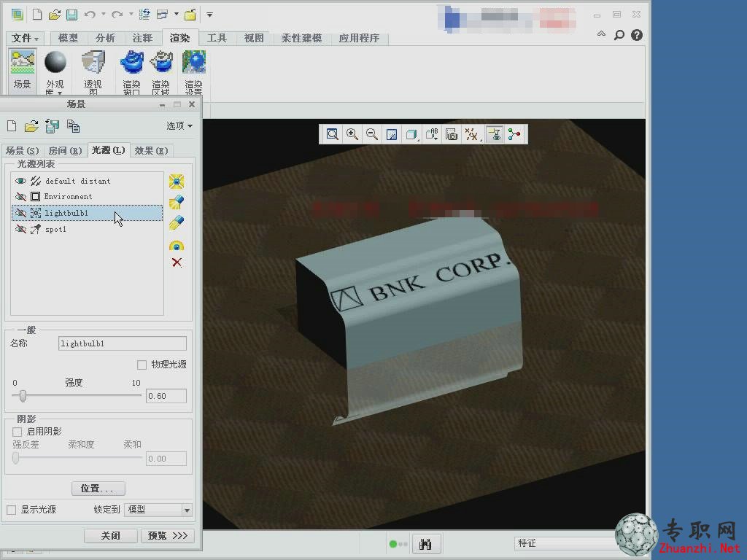Collapse the ribbon with the caret icon

[x=601, y=34]
